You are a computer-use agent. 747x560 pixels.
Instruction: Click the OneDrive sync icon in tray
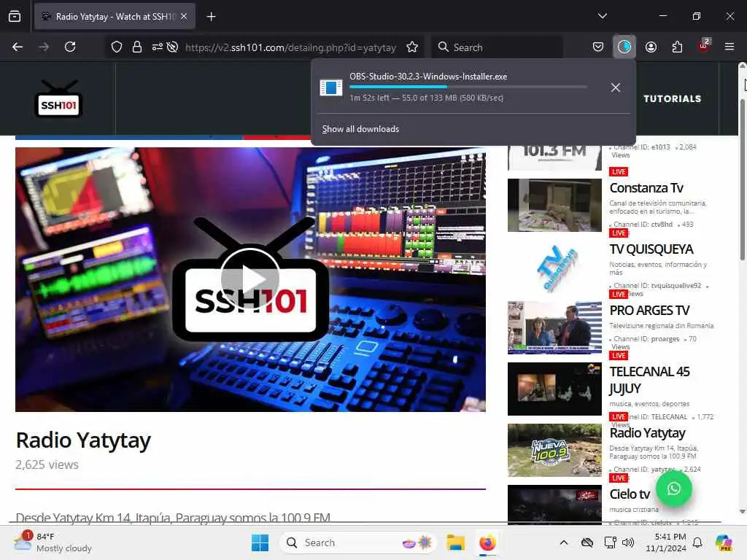(587, 542)
